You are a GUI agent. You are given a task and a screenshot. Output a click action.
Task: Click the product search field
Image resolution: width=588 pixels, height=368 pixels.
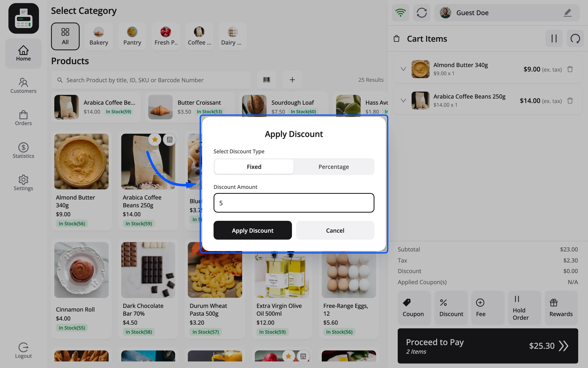151,80
